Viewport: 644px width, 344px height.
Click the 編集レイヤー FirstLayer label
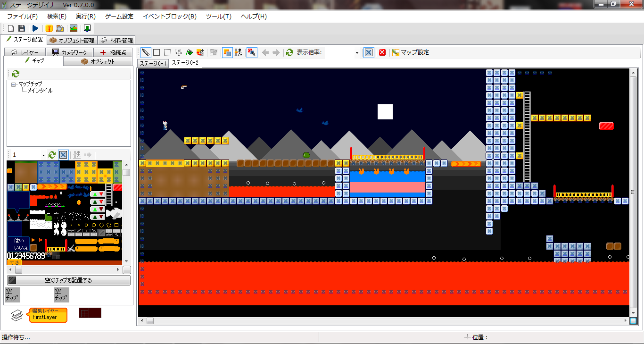(x=48, y=314)
